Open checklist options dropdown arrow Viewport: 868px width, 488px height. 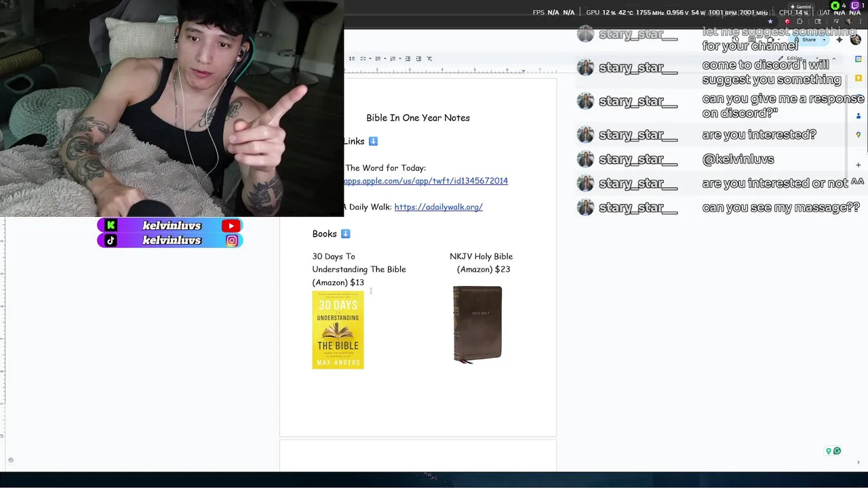click(x=370, y=58)
